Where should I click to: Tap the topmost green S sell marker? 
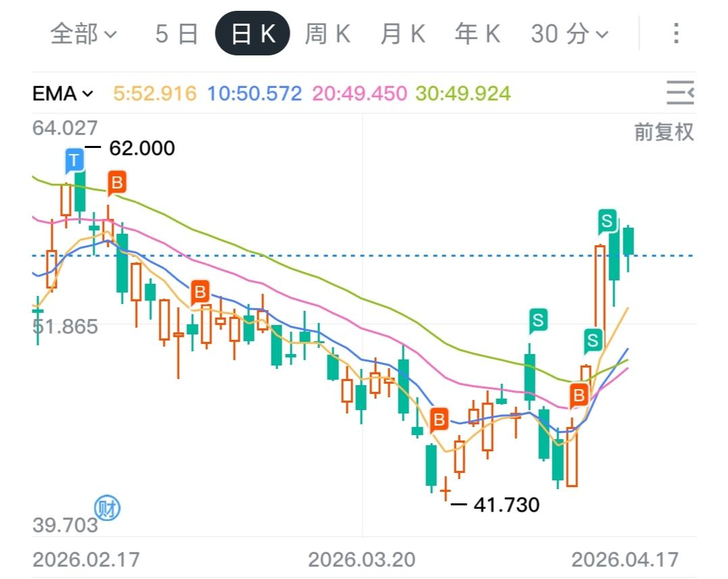click(608, 220)
